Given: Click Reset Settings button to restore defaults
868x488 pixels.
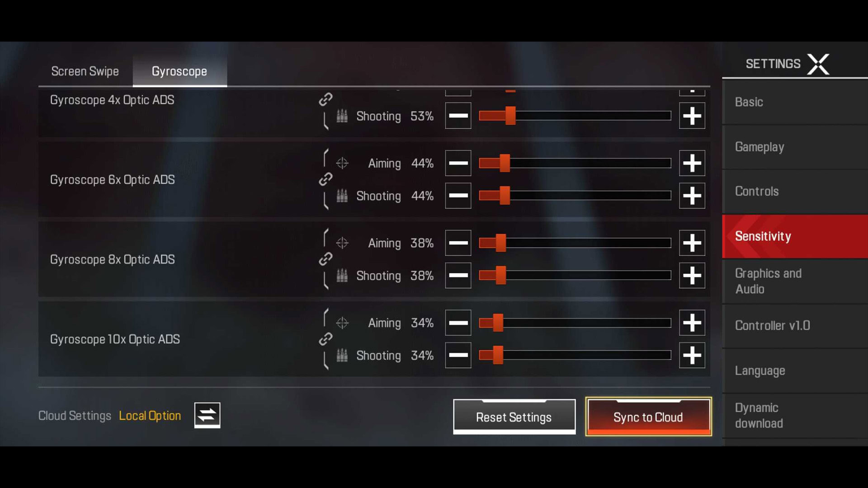Looking at the screenshot, I should coord(514,417).
